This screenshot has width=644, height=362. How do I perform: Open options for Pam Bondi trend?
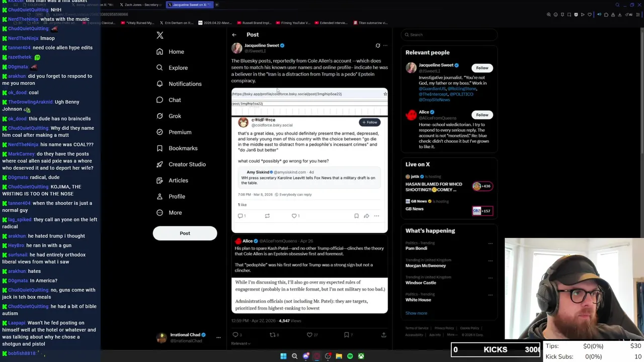coord(490,244)
